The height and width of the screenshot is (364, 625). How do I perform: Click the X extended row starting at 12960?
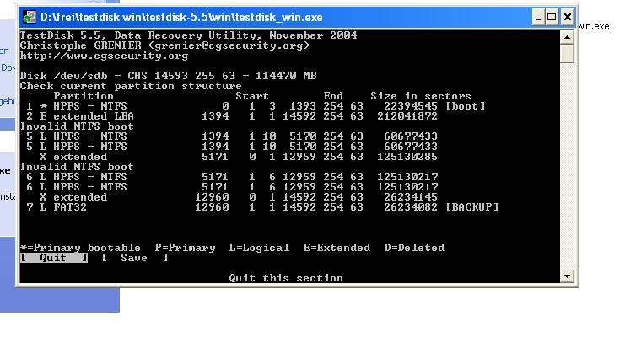239,197
